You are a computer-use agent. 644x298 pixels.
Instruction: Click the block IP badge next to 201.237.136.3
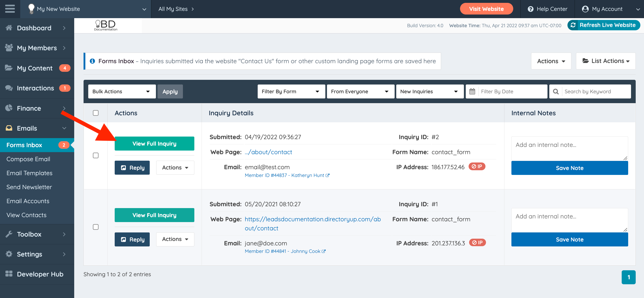477,243
